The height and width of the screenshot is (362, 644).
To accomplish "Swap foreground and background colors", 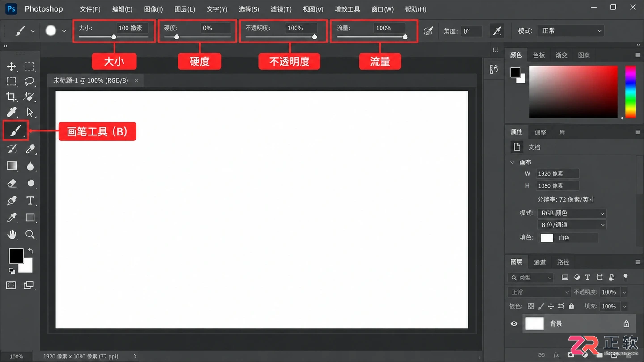I will coord(30,251).
